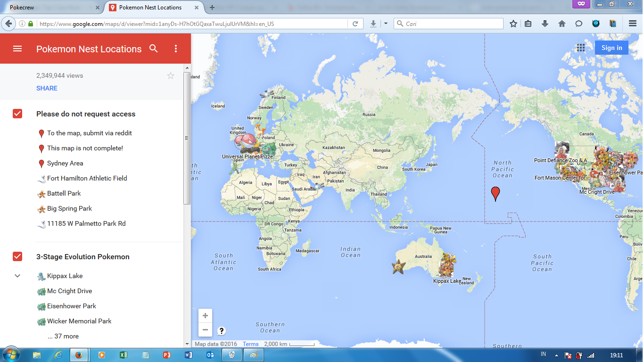The width and height of the screenshot is (644, 362).
Task: Click the red pin marker in North Pacific Ocean
Action: [x=495, y=193]
